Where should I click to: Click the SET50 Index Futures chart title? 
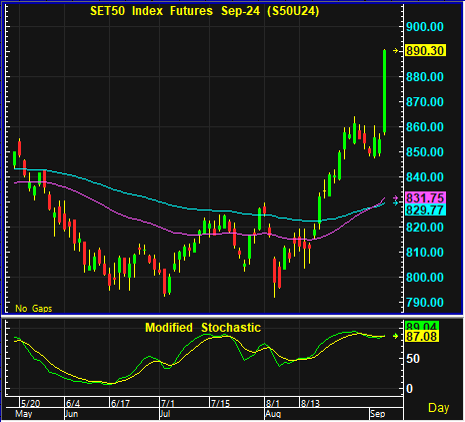click(x=205, y=11)
